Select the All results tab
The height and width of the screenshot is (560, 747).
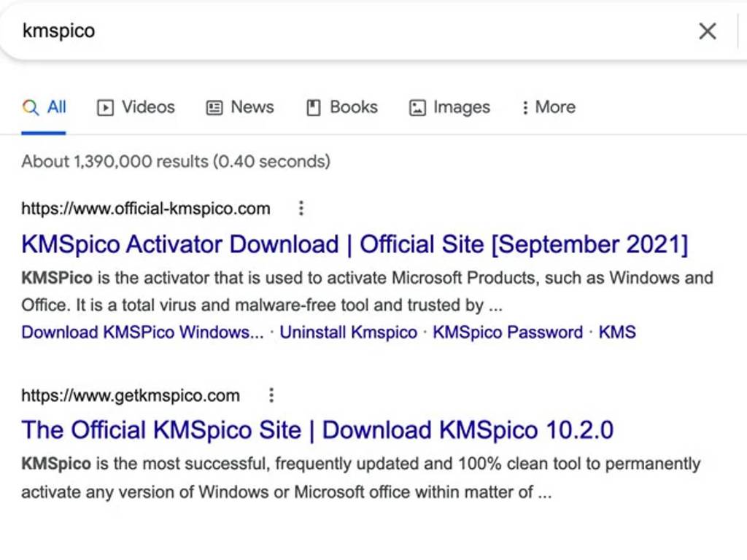pos(44,107)
